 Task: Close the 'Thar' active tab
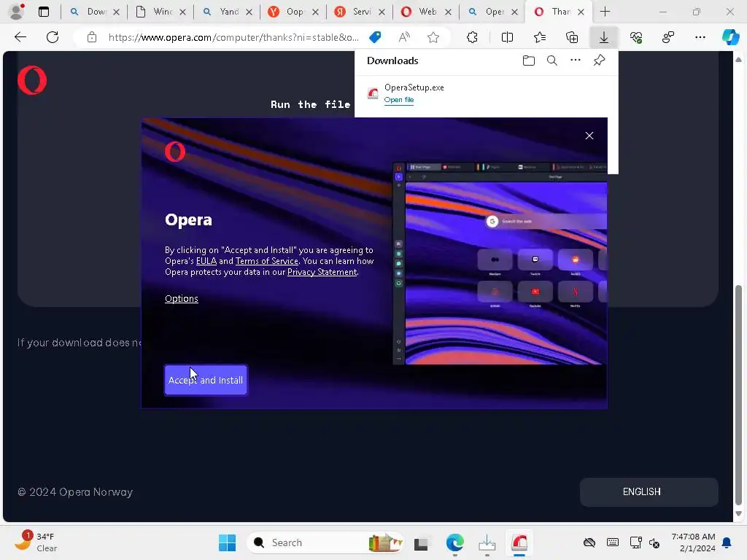click(x=581, y=12)
